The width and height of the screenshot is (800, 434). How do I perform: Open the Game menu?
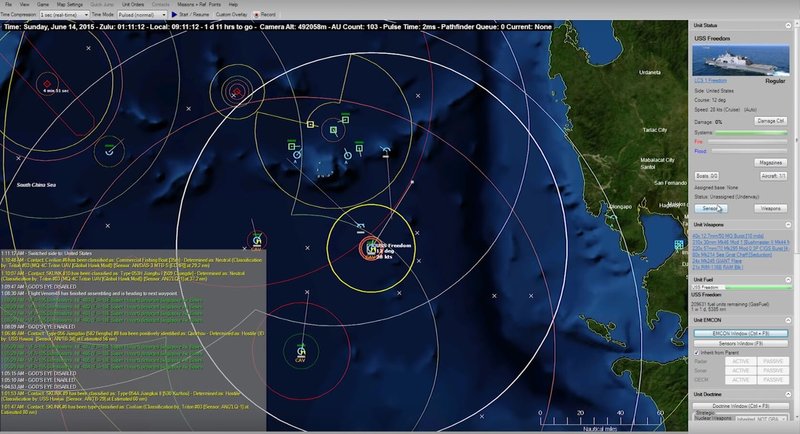pyautogui.click(x=40, y=5)
